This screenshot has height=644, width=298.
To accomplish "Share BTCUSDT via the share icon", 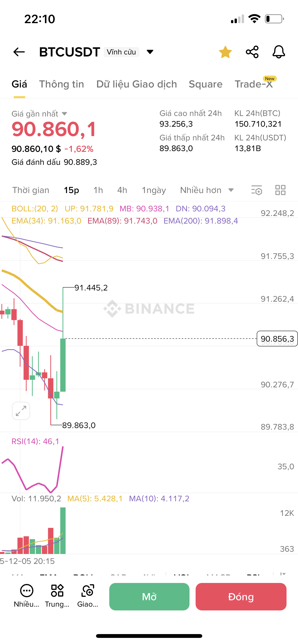I will point(252,52).
